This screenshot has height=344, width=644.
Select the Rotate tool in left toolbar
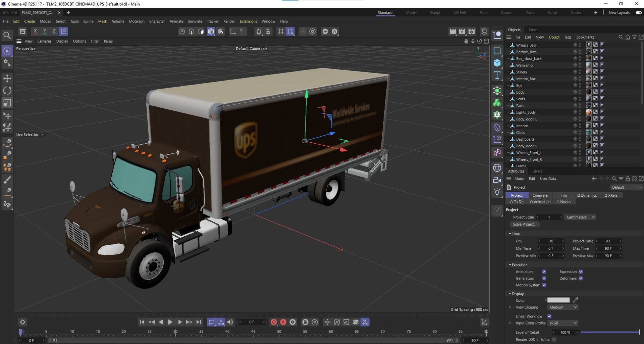click(x=7, y=91)
